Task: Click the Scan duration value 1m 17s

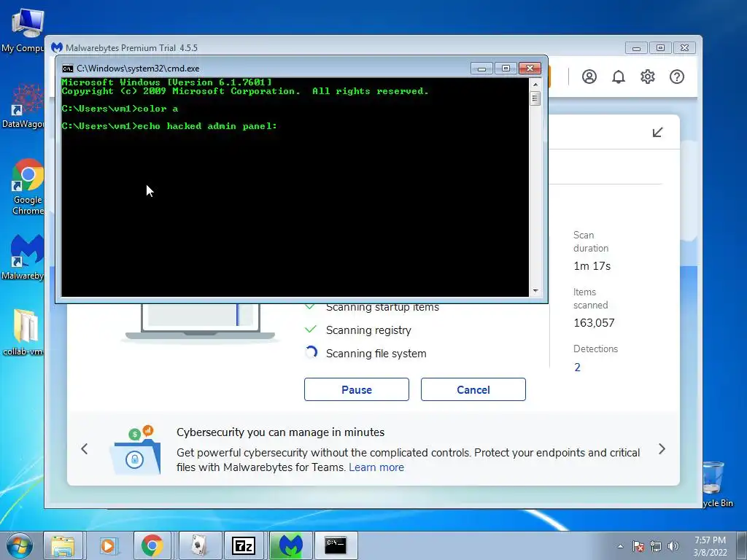Action: (x=592, y=266)
